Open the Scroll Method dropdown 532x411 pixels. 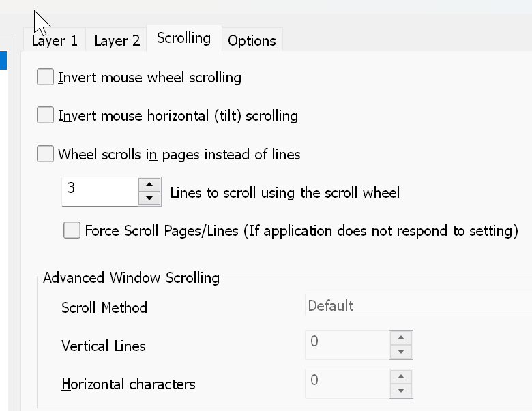tap(418, 305)
